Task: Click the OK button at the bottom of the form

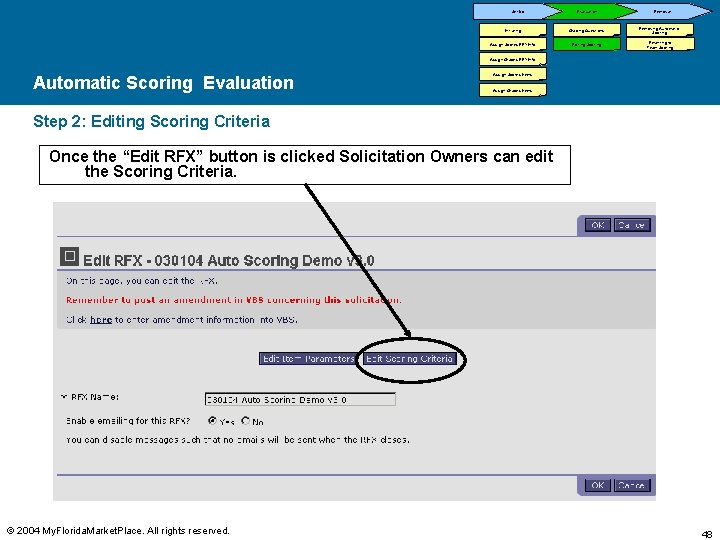Action: 597,485
